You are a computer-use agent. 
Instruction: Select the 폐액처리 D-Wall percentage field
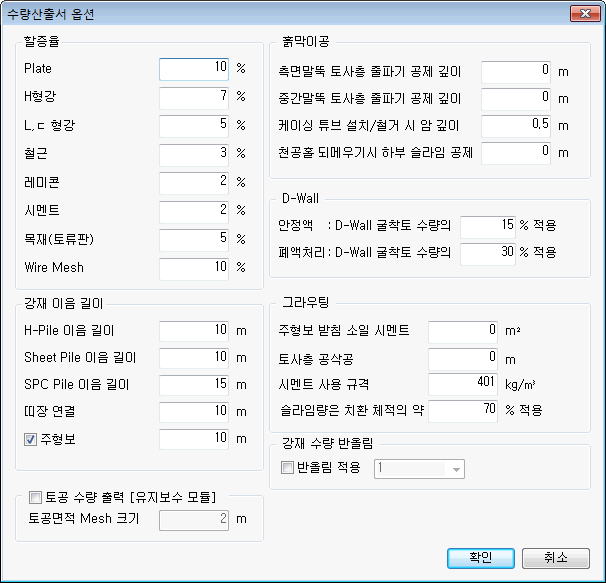(x=486, y=253)
